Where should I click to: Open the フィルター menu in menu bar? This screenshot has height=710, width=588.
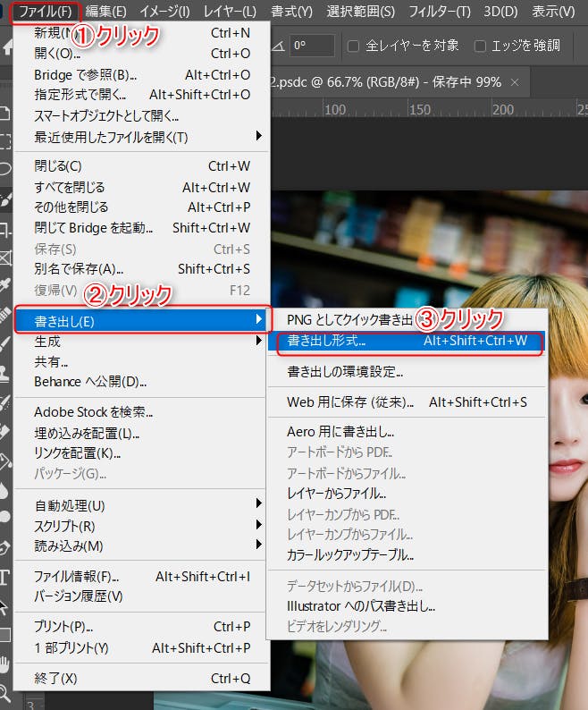click(x=440, y=12)
